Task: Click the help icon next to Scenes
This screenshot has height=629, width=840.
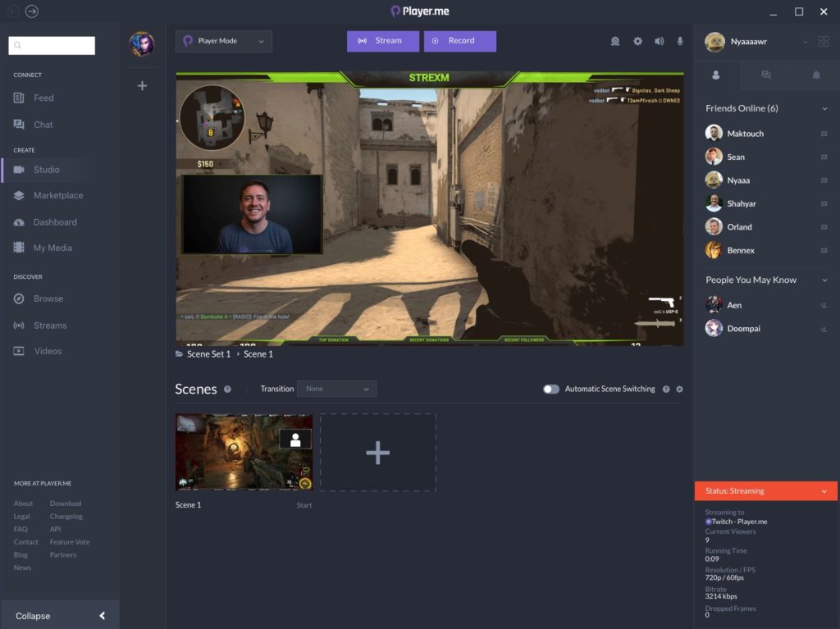Action: coord(227,390)
